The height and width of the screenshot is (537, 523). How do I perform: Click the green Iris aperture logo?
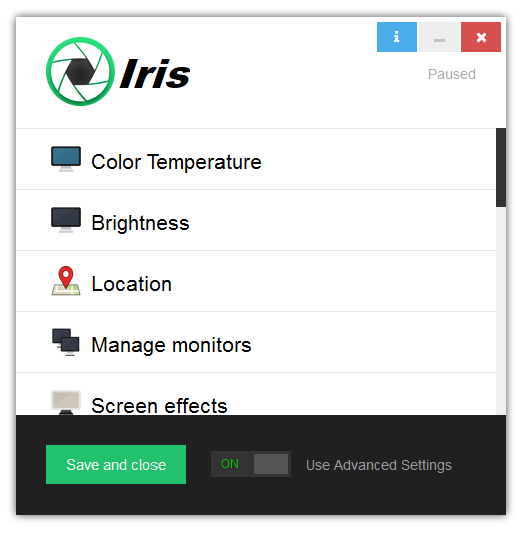(80, 72)
